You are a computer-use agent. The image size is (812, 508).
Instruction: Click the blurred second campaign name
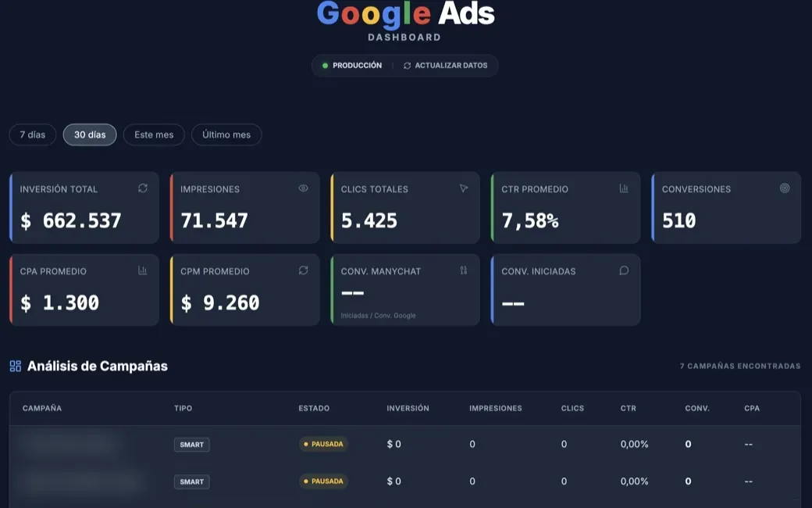click(x=80, y=482)
